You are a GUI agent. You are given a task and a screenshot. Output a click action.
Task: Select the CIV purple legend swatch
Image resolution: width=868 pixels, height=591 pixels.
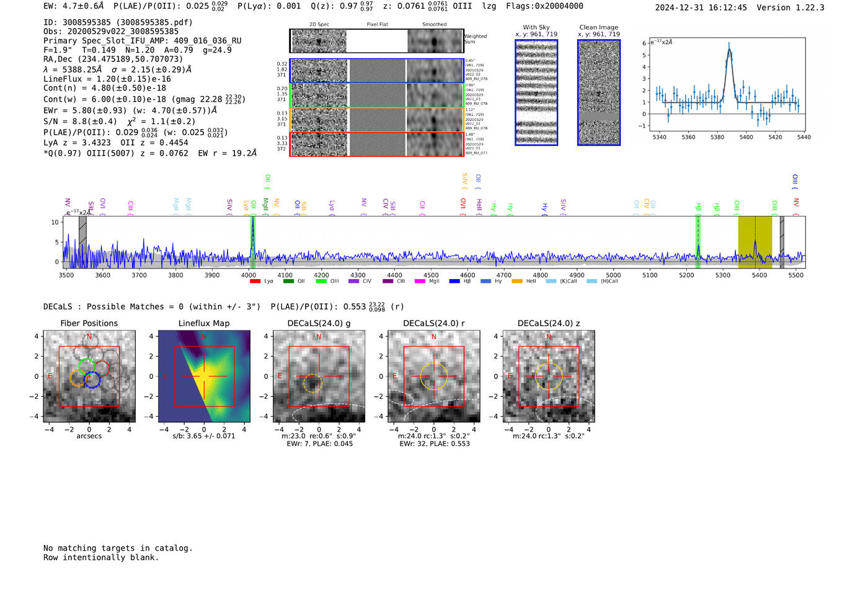pos(354,282)
